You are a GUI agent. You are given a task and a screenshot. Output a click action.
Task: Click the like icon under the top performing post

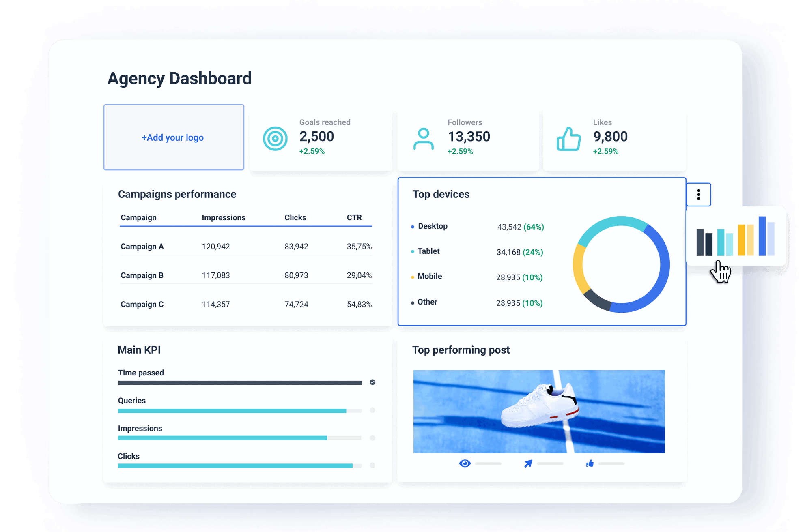coord(590,463)
